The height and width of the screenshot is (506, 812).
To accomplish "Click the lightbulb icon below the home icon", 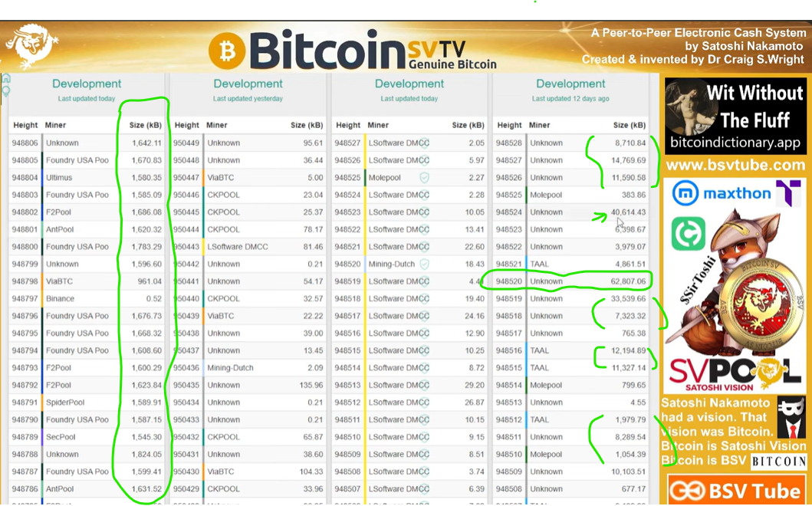I will coord(6,92).
